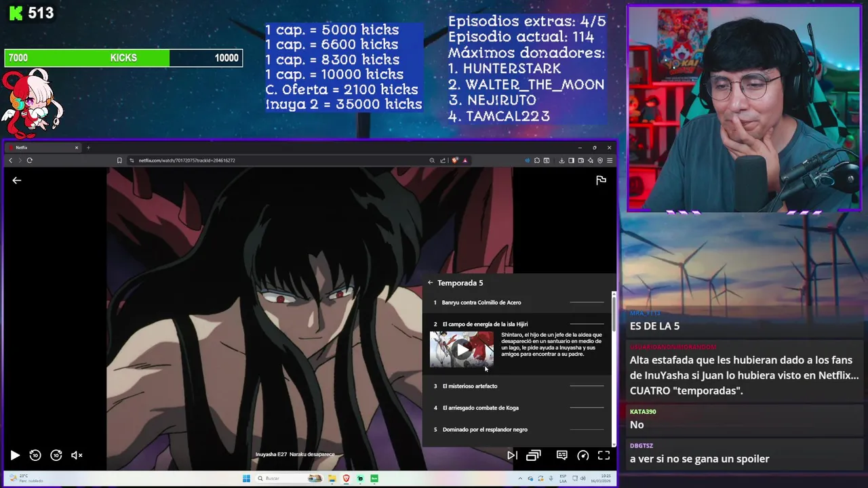The height and width of the screenshot is (488, 868).
Task: Toggle tab audio speaker icon in toolbar
Action: (x=527, y=161)
